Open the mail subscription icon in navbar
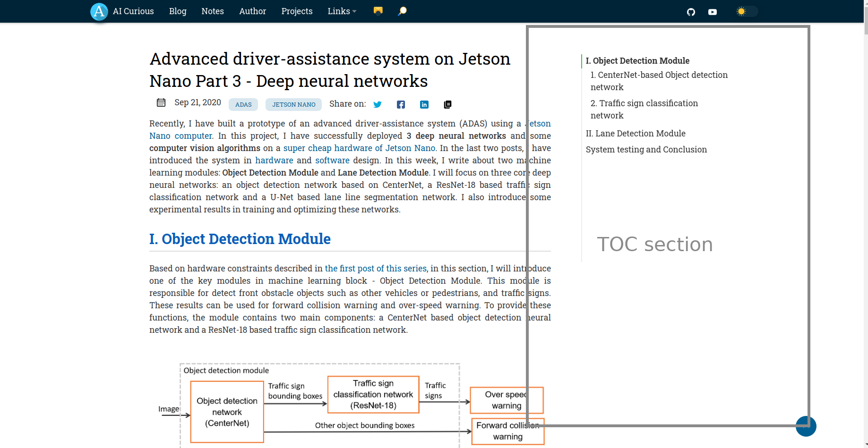Image resolution: width=868 pixels, height=448 pixels. click(378, 11)
